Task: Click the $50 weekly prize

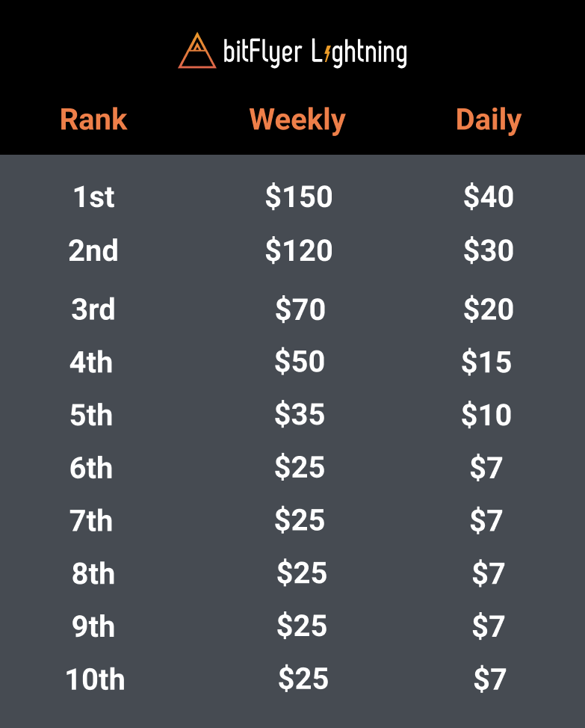Action: click(300, 361)
